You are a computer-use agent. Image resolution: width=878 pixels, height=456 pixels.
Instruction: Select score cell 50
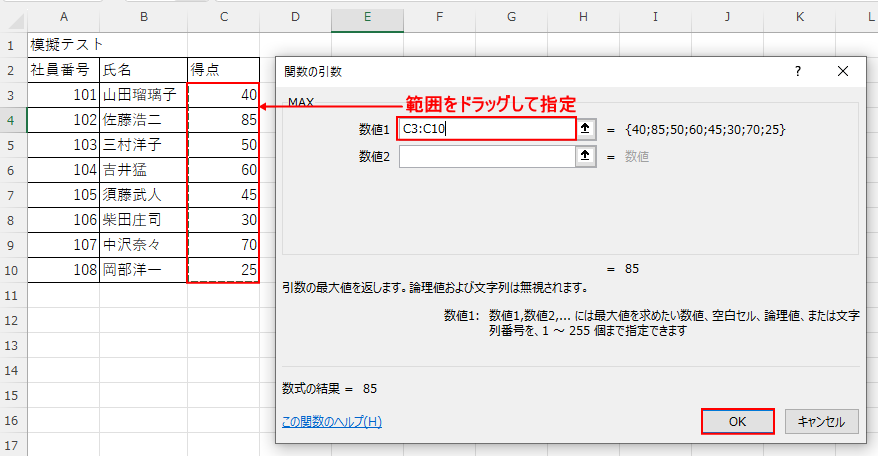click(x=224, y=145)
